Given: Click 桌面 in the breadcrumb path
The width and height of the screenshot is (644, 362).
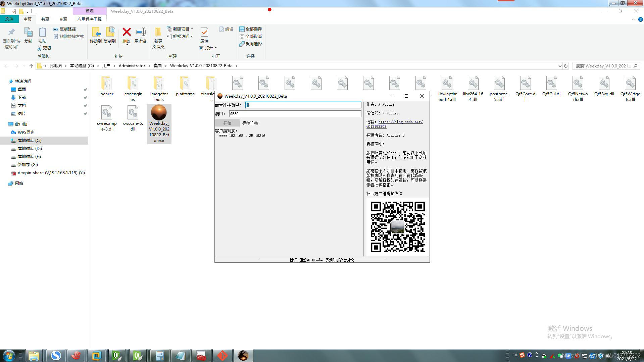Looking at the screenshot, I should point(158,66).
